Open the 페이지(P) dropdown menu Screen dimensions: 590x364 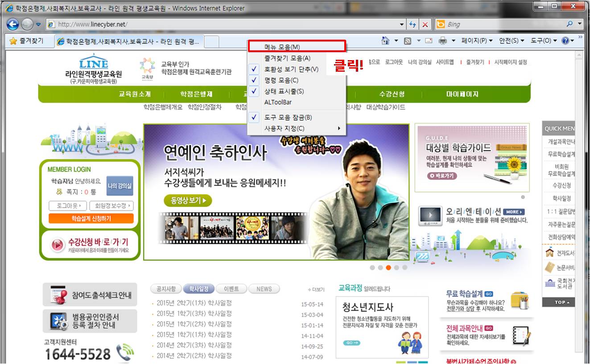coord(477,41)
